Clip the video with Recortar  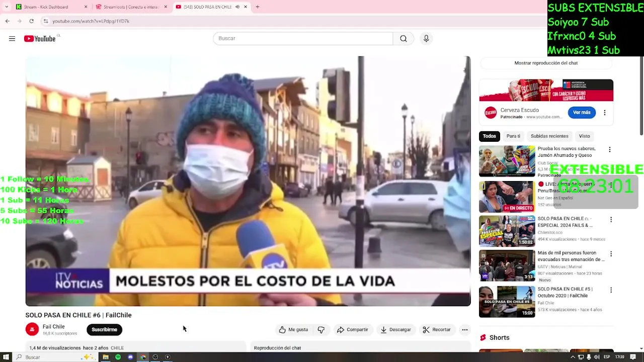click(x=436, y=330)
